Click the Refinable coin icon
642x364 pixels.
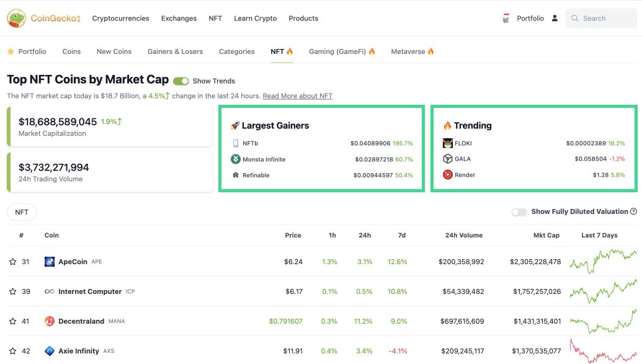point(236,175)
